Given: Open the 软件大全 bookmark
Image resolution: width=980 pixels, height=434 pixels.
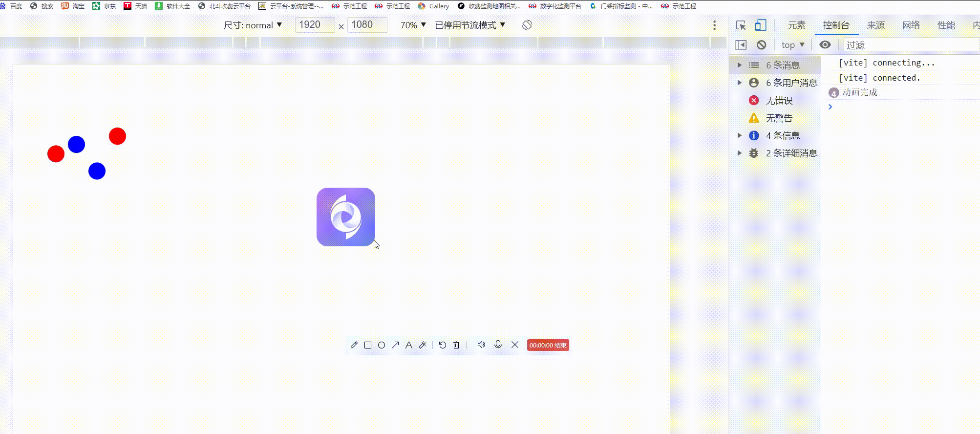Looking at the screenshot, I should click(x=172, y=6).
